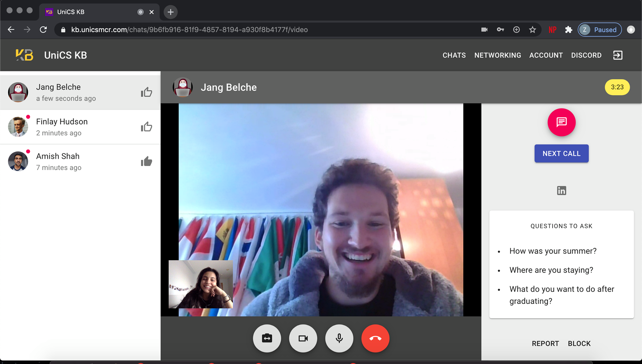Like Finlay Hudson with thumbs up
The width and height of the screenshot is (642, 364).
click(x=146, y=127)
